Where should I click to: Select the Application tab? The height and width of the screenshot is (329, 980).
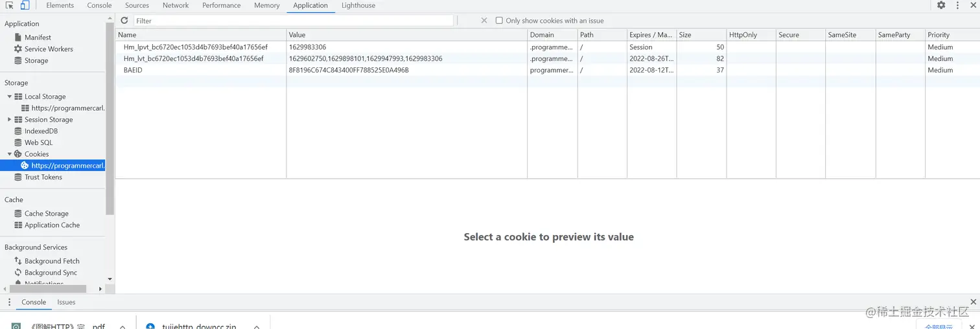coord(310,5)
